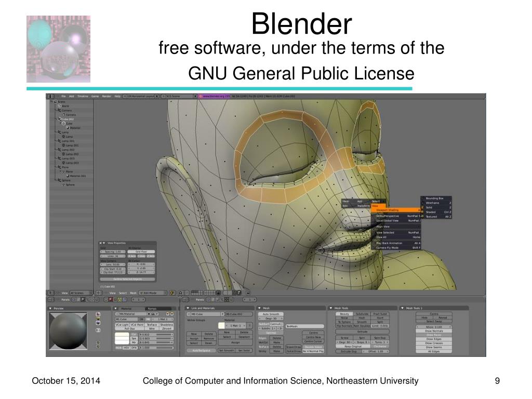Viewport: 532px width, 399px height.
Task: Collapse the Mesh Tools panel triangle
Action: (331, 308)
